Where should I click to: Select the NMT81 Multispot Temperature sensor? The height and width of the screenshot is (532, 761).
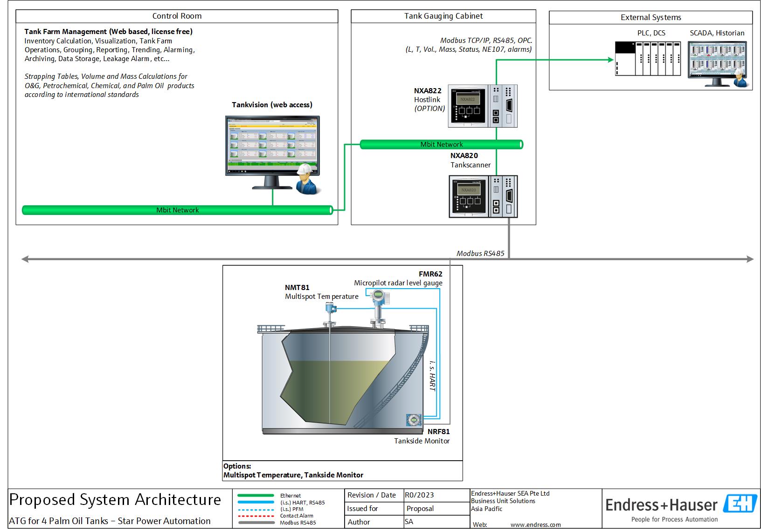tap(330, 313)
